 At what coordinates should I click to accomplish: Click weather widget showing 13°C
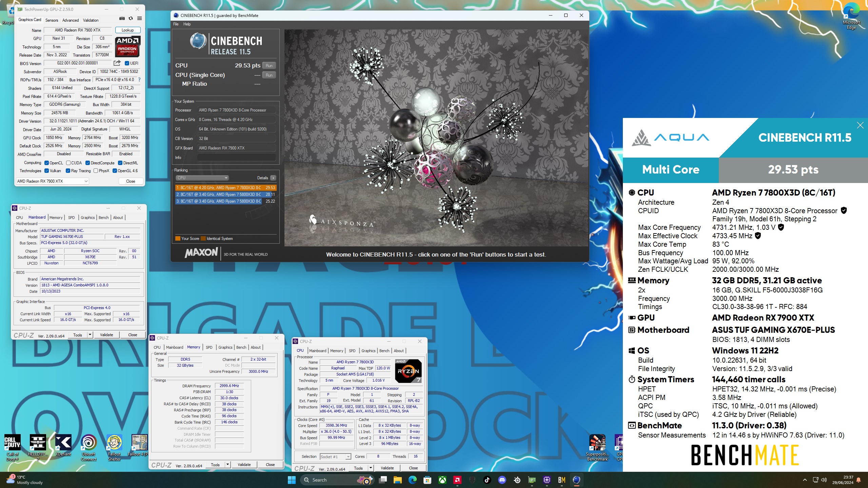point(24,480)
